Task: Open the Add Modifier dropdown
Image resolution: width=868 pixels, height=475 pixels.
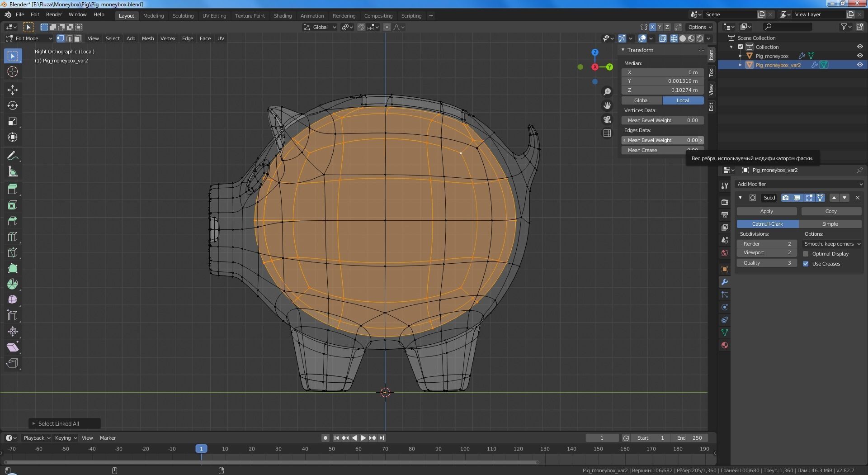Action: pos(799,184)
